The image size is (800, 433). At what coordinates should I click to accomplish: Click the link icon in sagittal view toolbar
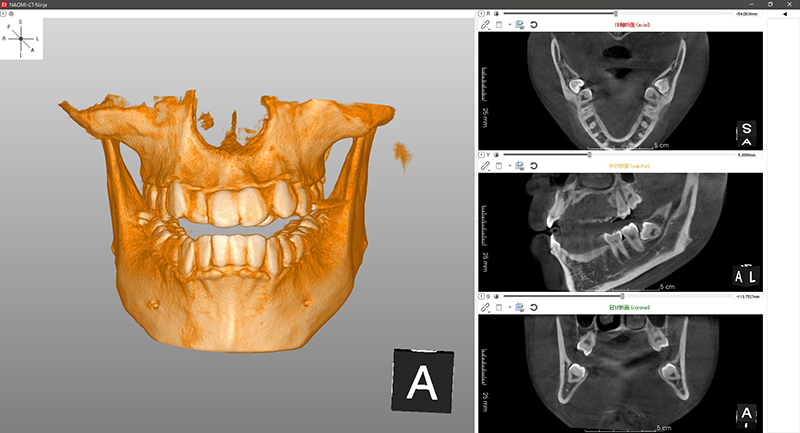point(485,165)
